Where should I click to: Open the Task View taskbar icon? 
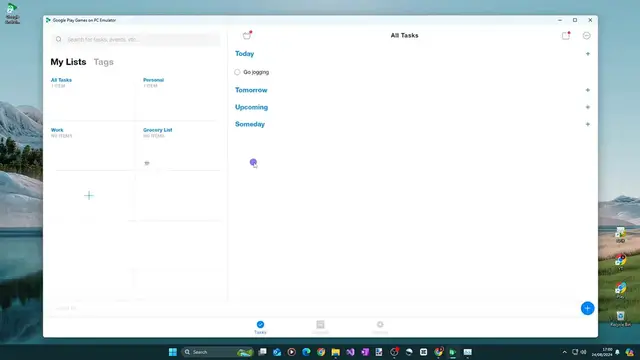pos(262,352)
